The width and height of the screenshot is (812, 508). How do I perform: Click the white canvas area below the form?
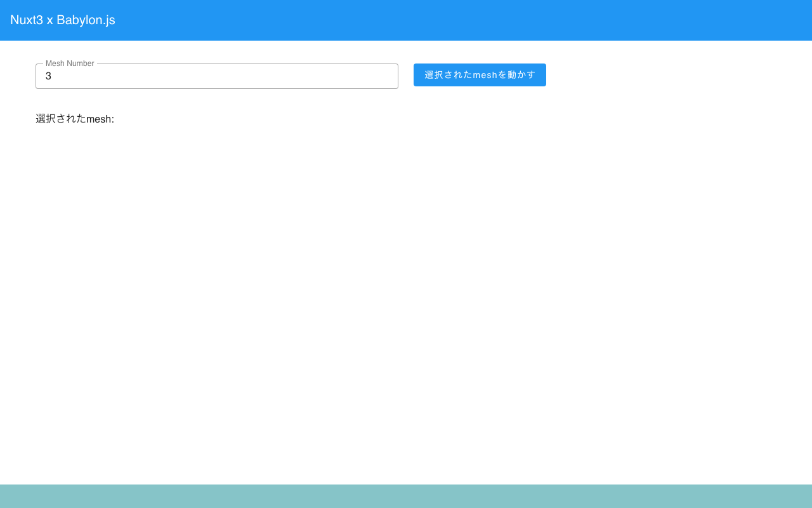coord(406,286)
